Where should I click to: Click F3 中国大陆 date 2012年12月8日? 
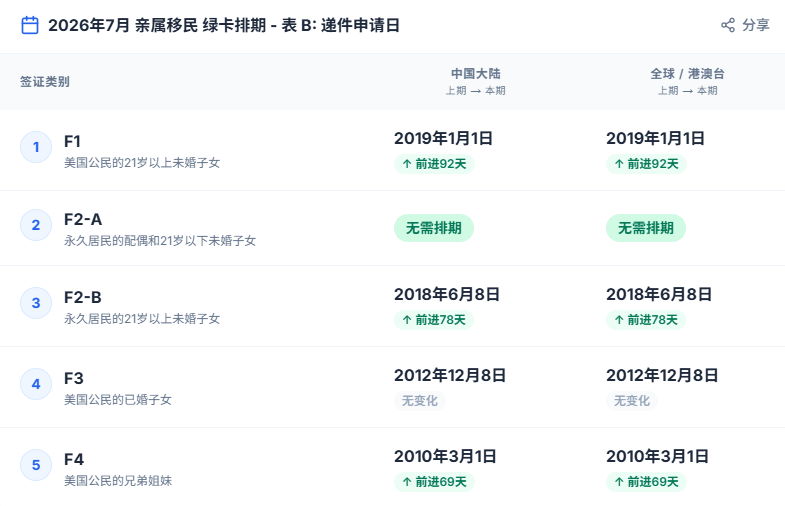(x=450, y=375)
